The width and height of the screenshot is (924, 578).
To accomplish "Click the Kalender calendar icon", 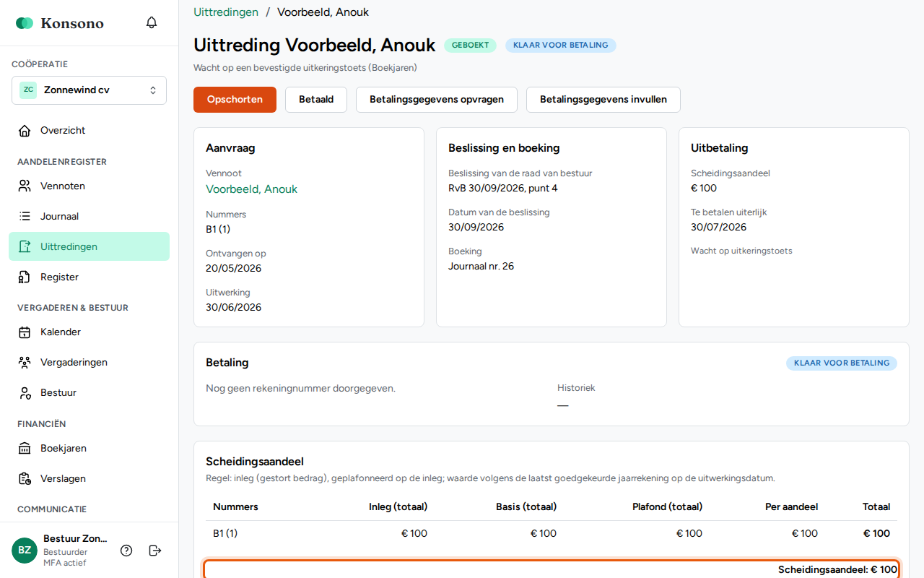I will click(x=25, y=332).
